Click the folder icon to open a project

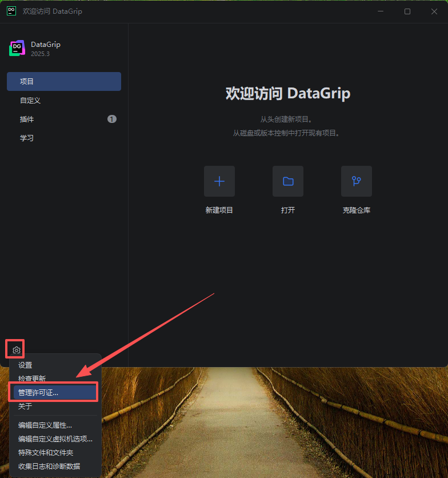click(288, 181)
